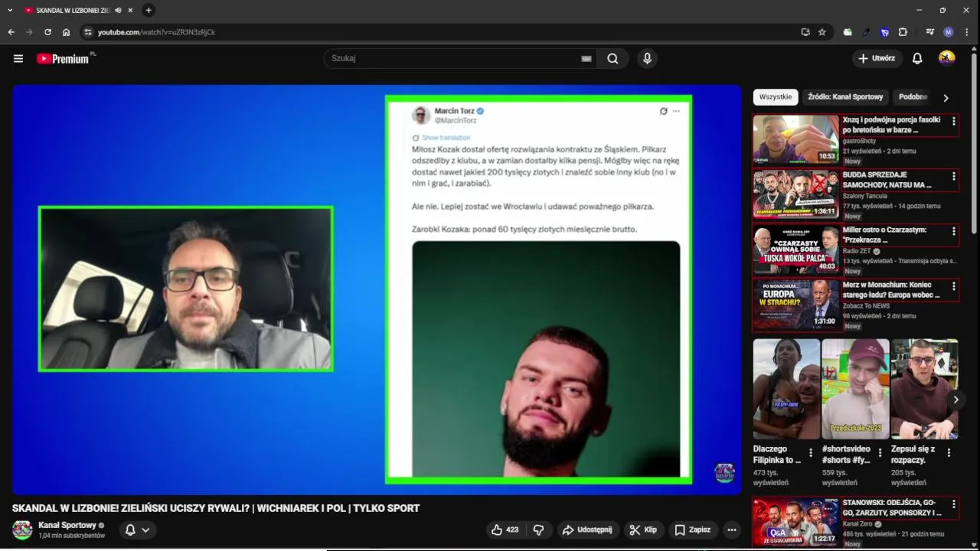
Task: Open options for #shortsvideo short
Action: pos(880,452)
